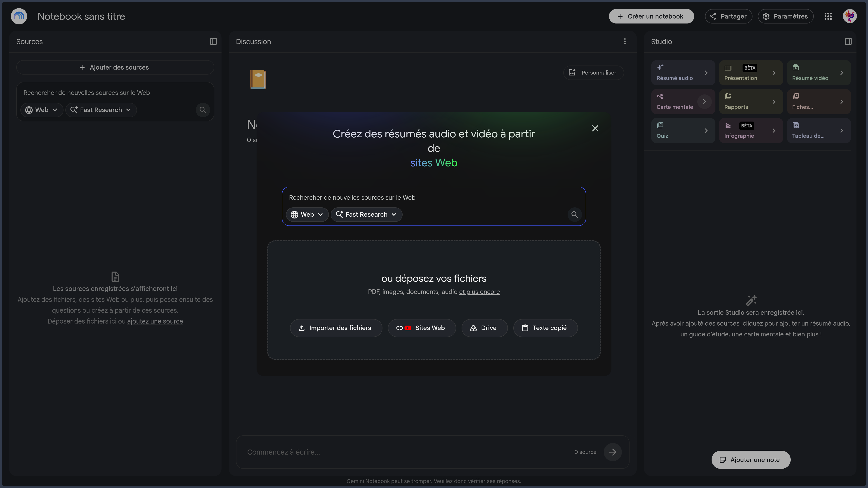Expand Carte mentale options arrow
This screenshot has height=488, width=868.
704,101
